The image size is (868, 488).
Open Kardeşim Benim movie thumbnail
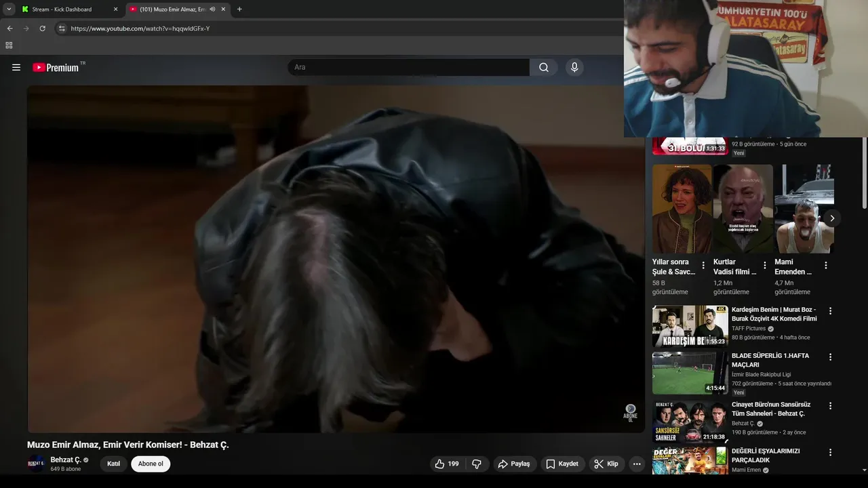point(690,326)
